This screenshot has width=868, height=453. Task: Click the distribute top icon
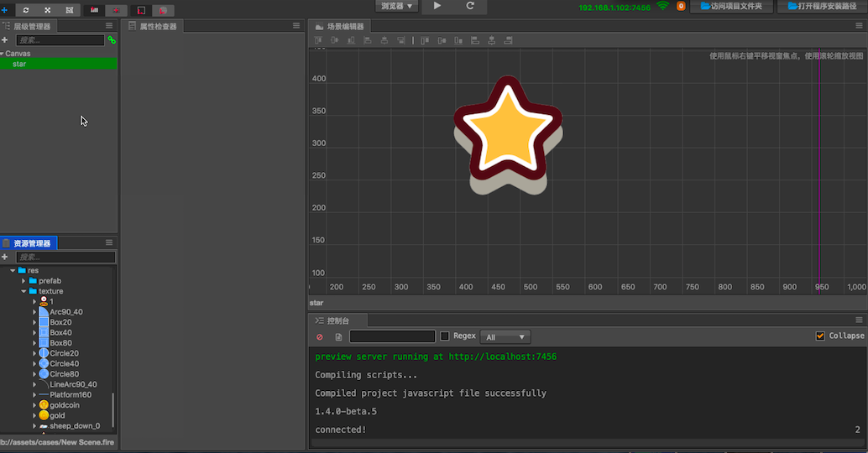click(425, 40)
